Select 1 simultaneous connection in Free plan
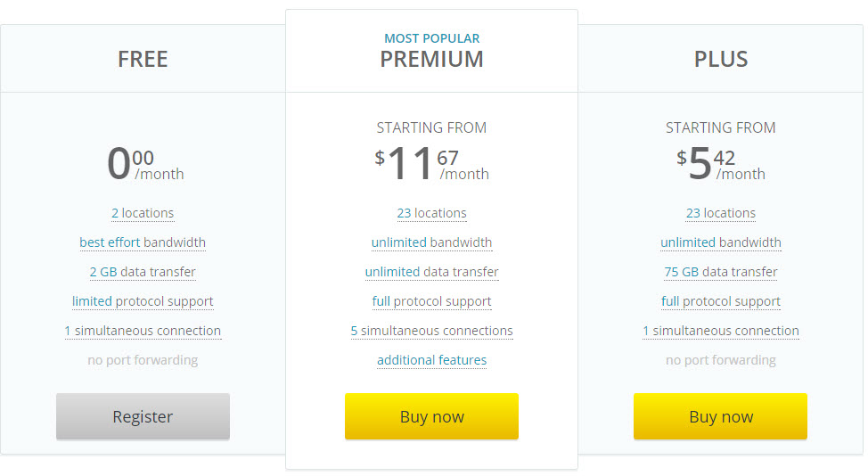This screenshot has height=476, width=868. (143, 331)
